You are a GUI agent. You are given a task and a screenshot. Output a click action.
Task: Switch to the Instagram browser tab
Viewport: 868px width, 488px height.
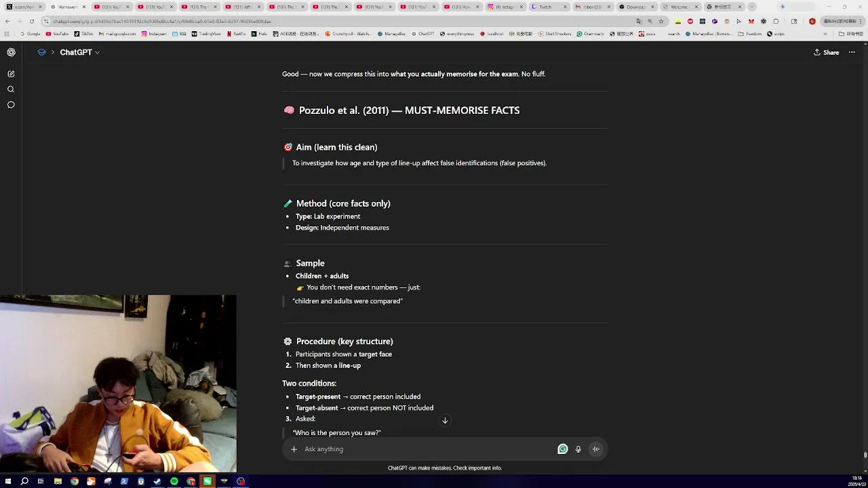505,7
